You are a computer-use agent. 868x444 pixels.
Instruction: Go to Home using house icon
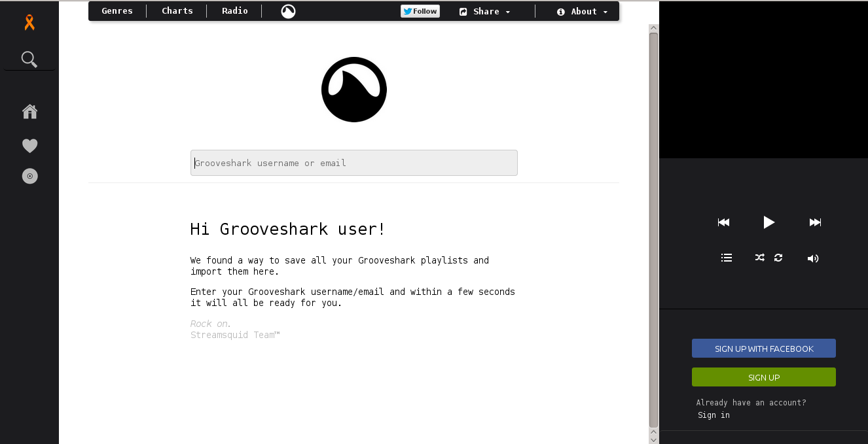(29, 112)
